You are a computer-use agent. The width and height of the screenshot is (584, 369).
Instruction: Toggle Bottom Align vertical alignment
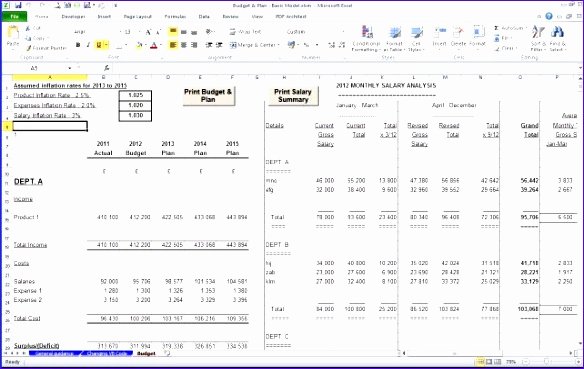(194, 32)
